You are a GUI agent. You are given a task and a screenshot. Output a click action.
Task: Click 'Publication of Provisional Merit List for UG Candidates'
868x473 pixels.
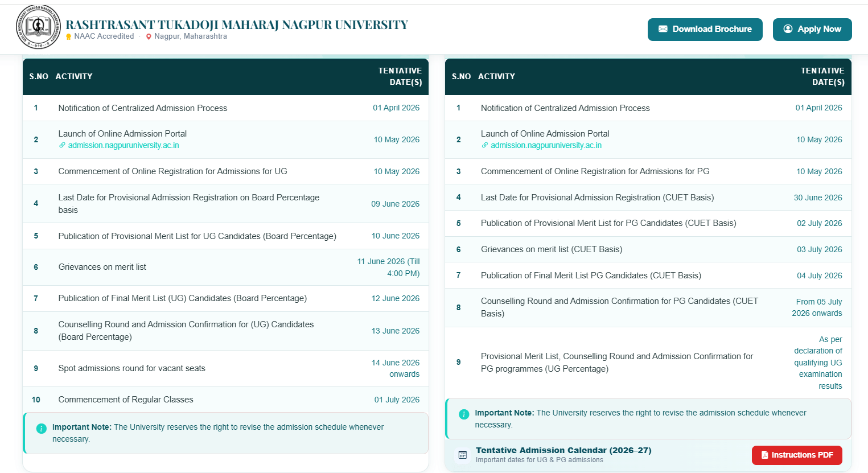point(197,236)
